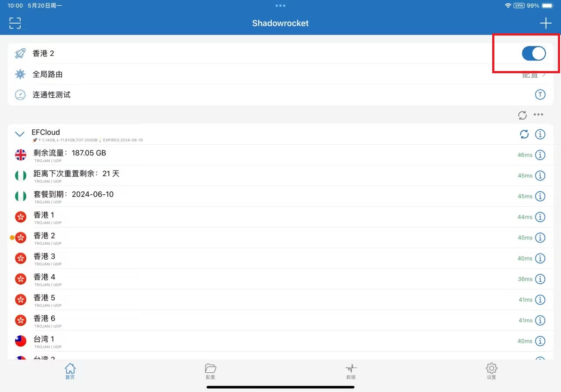Image resolution: width=561 pixels, height=392 pixels.
Task: Open the three-dots more options menu
Action: (x=538, y=115)
